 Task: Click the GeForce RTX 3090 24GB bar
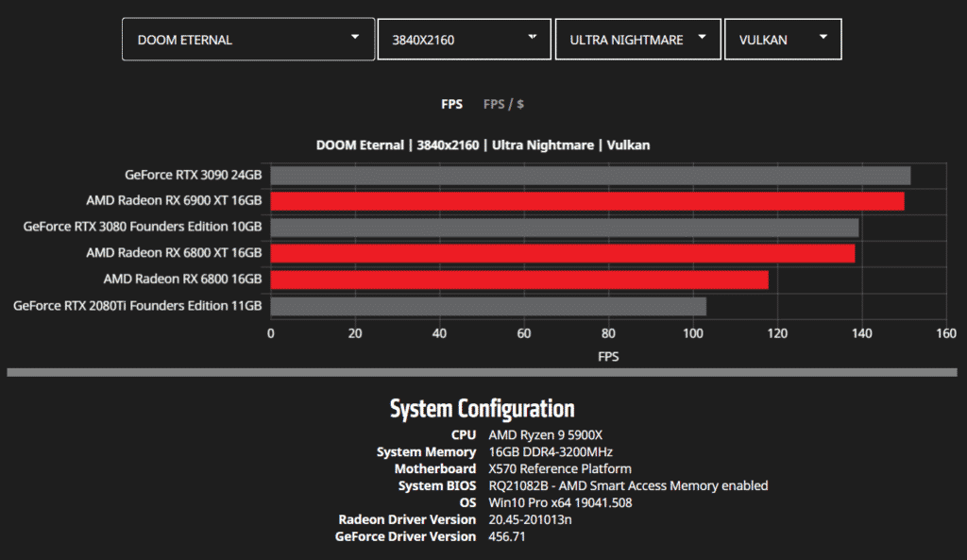click(x=590, y=176)
